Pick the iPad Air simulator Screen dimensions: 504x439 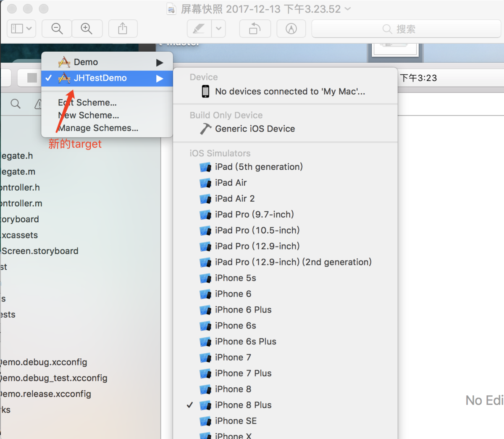(x=285, y=183)
